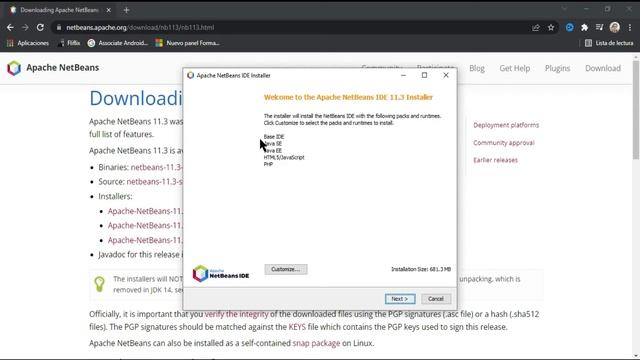
Task: Click the share page icon
Action: (x=536, y=27)
